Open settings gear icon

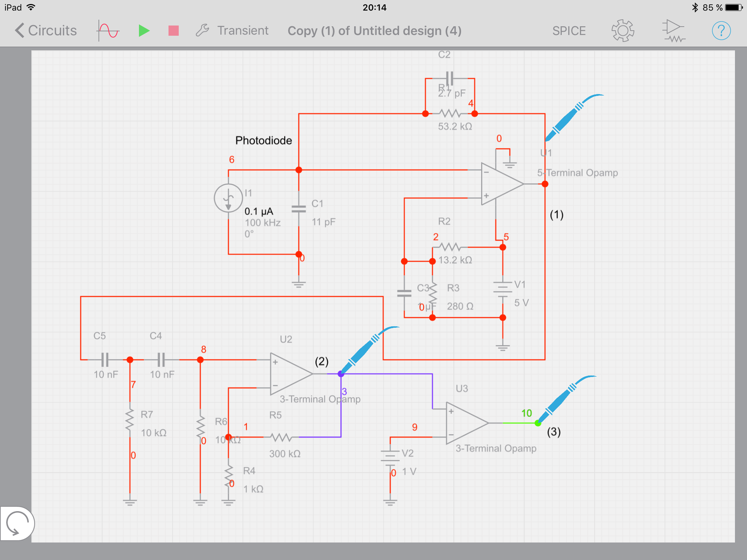623,31
